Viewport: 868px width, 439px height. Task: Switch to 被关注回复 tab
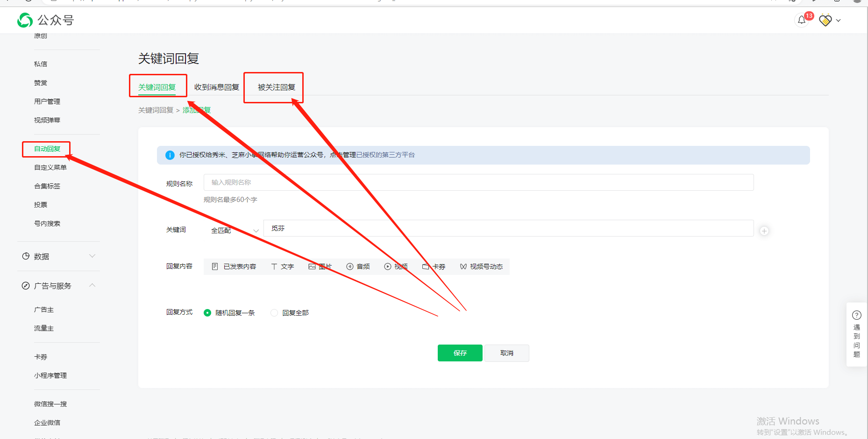pos(276,87)
